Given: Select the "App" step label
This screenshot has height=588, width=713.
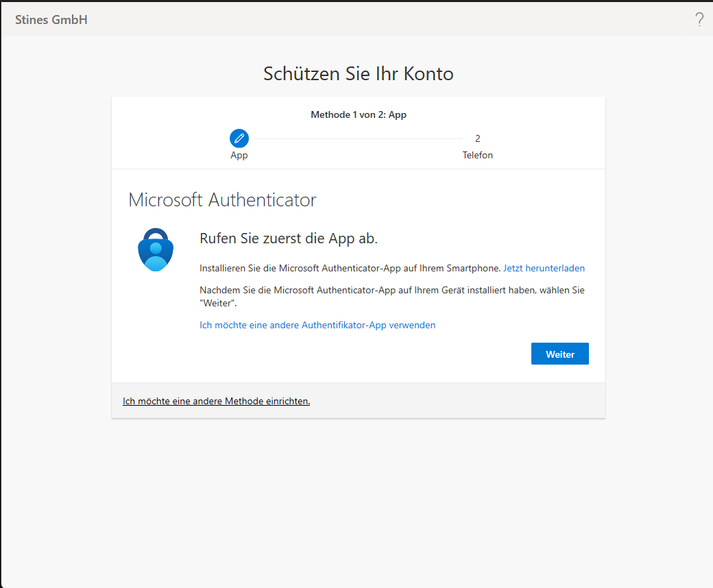Looking at the screenshot, I should point(239,156).
